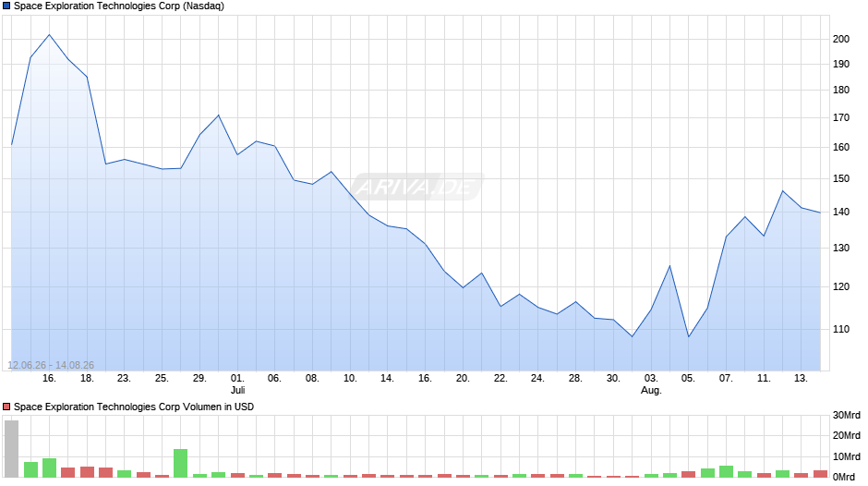868x486 pixels.
Task: Click the y-axis value 110
Action: [841, 329]
